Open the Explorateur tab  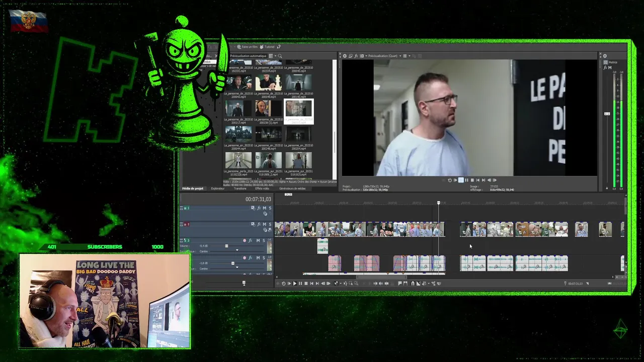218,189
